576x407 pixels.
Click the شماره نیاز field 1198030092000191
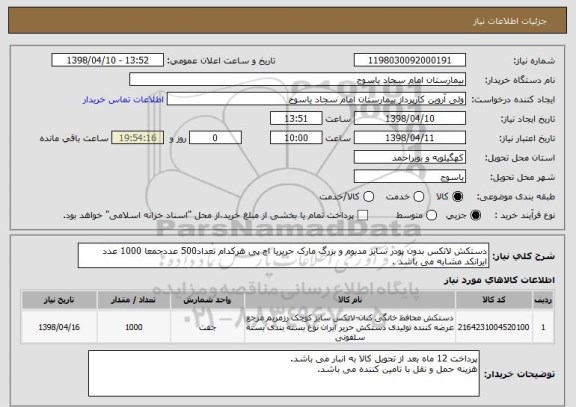click(410, 60)
